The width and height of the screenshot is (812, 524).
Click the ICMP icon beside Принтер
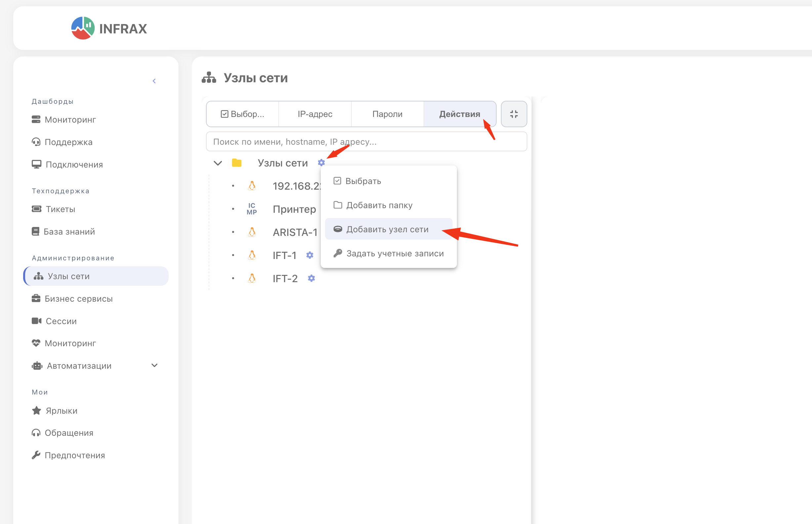(252, 209)
